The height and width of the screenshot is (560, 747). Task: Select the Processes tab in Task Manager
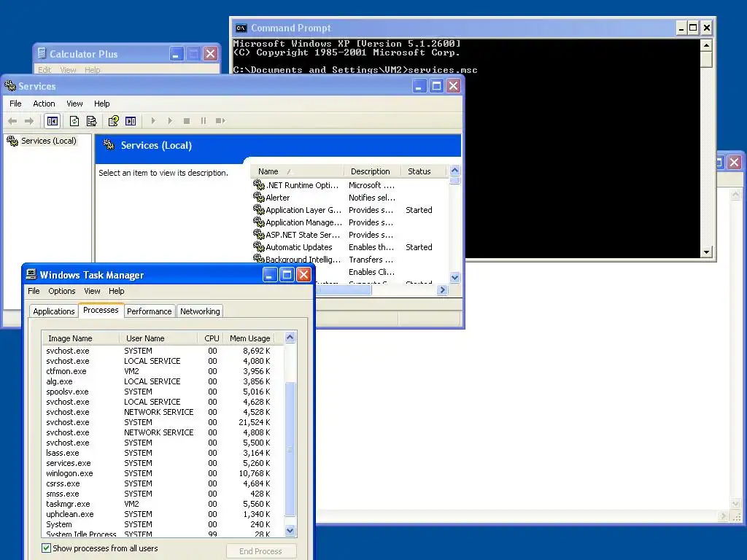pos(101,310)
